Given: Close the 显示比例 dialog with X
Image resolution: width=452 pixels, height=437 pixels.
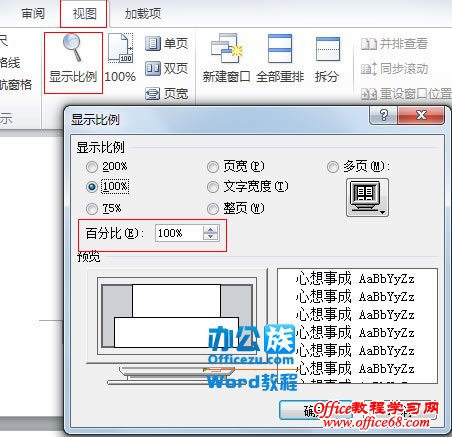Looking at the screenshot, I should point(421,115).
